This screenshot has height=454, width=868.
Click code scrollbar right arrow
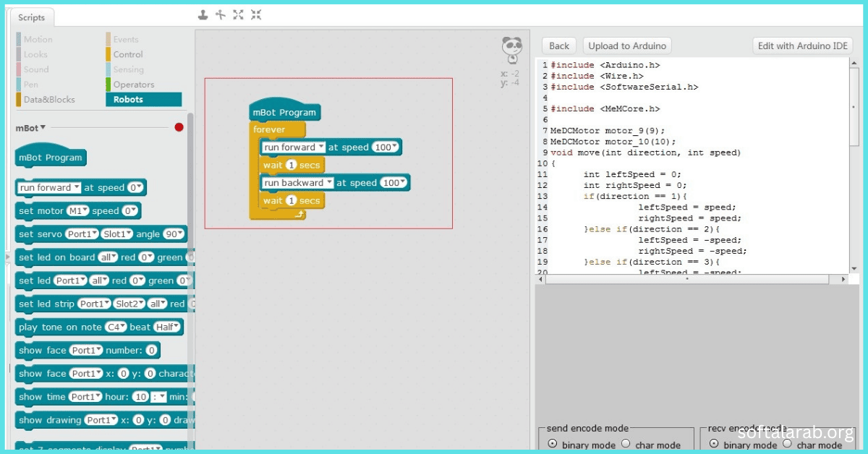[843, 279]
